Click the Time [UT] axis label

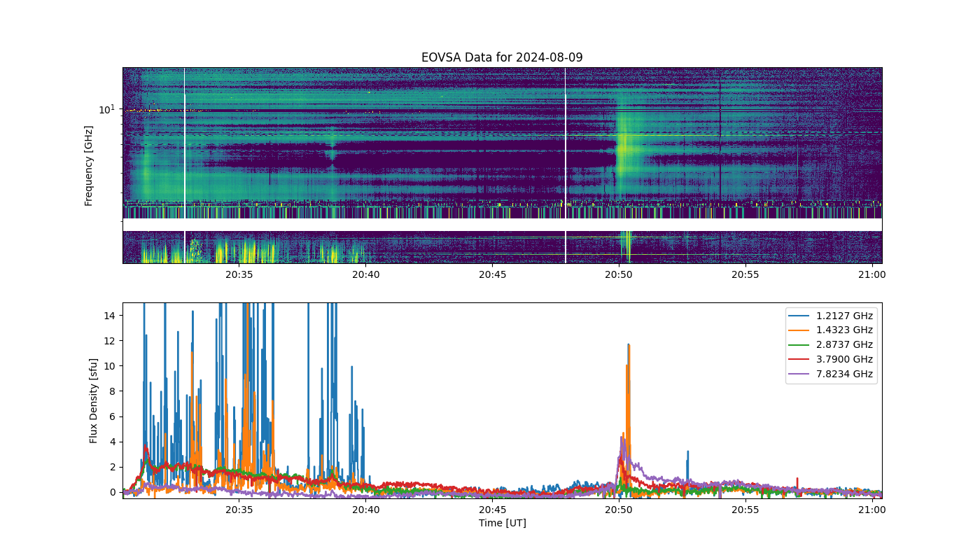[x=502, y=523]
